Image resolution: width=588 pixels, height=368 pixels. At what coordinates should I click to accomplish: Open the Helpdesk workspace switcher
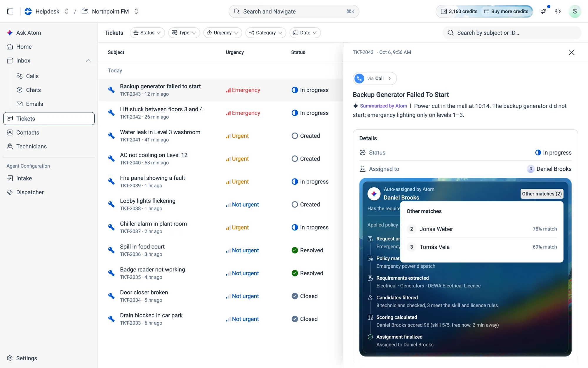click(x=47, y=11)
